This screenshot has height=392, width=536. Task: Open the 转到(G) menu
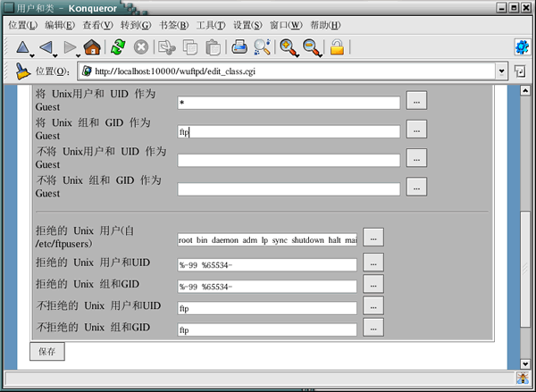tap(136, 25)
